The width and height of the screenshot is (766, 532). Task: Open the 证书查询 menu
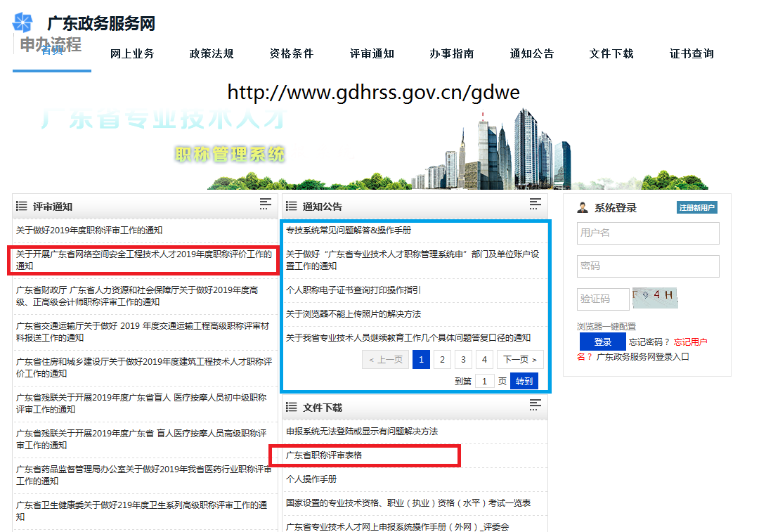tap(692, 53)
